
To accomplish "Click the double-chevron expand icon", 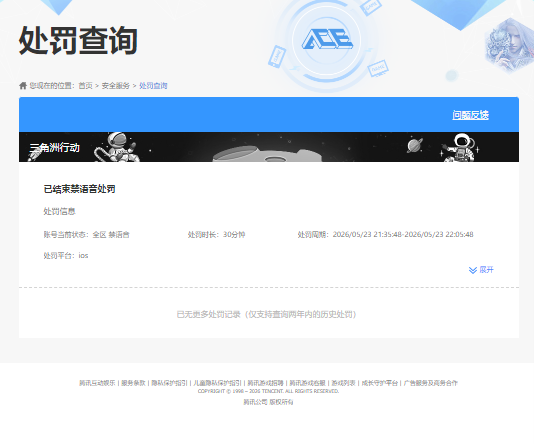I will [473, 270].
